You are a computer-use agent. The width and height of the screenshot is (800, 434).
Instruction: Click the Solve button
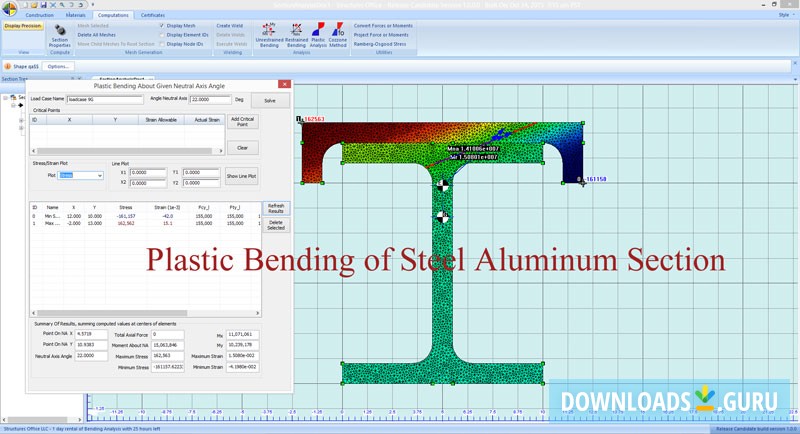pyautogui.click(x=270, y=100)
